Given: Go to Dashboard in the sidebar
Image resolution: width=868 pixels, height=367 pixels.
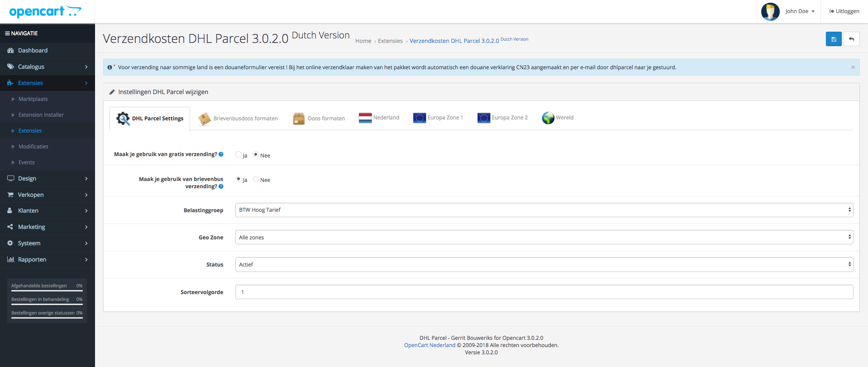Looking at the screenshot, I should (x=33, y=50).
